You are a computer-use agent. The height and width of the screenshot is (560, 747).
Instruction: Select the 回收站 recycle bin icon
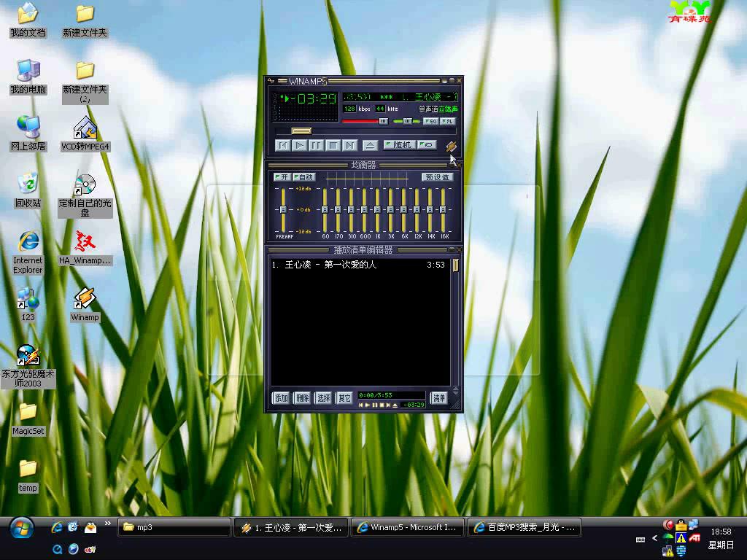click(28, 190)
